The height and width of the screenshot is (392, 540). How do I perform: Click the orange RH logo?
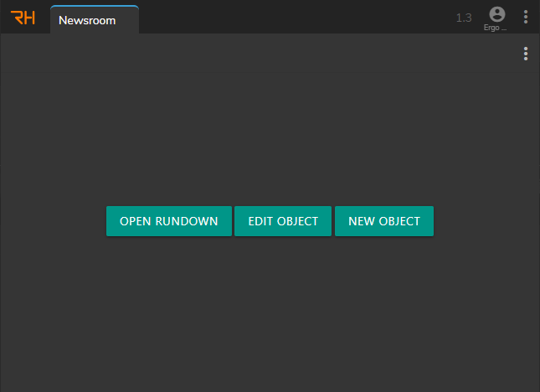23,18
